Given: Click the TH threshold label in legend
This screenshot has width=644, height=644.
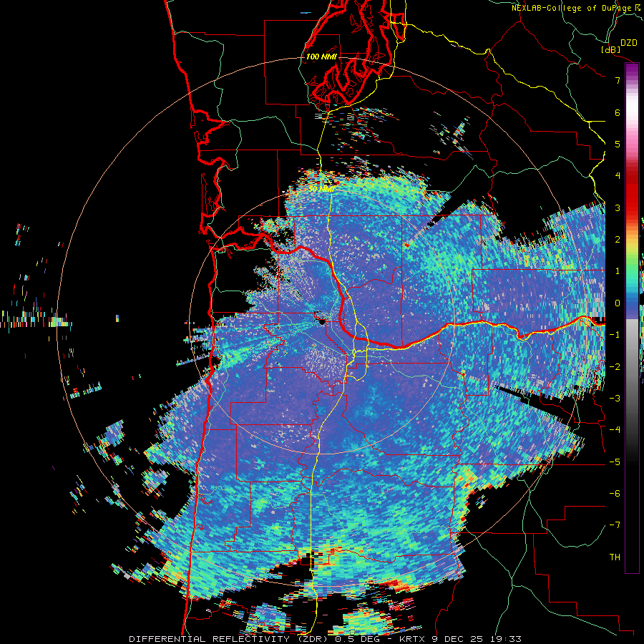Looking at the screenshot, I should click(615, 557).
